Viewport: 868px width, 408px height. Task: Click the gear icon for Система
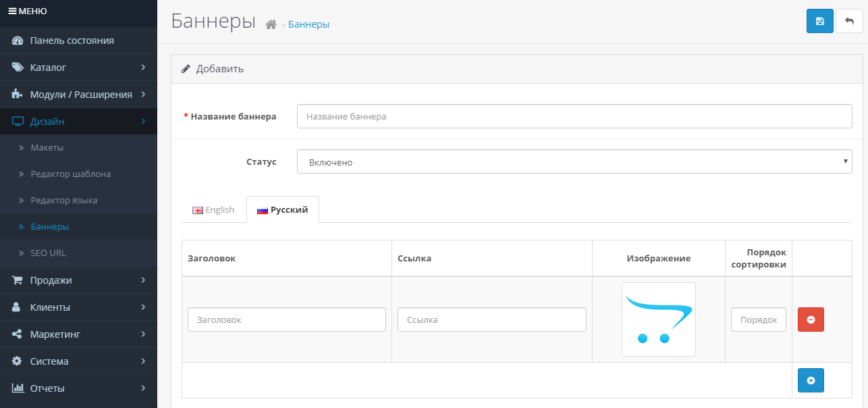(x=18, y=361)
